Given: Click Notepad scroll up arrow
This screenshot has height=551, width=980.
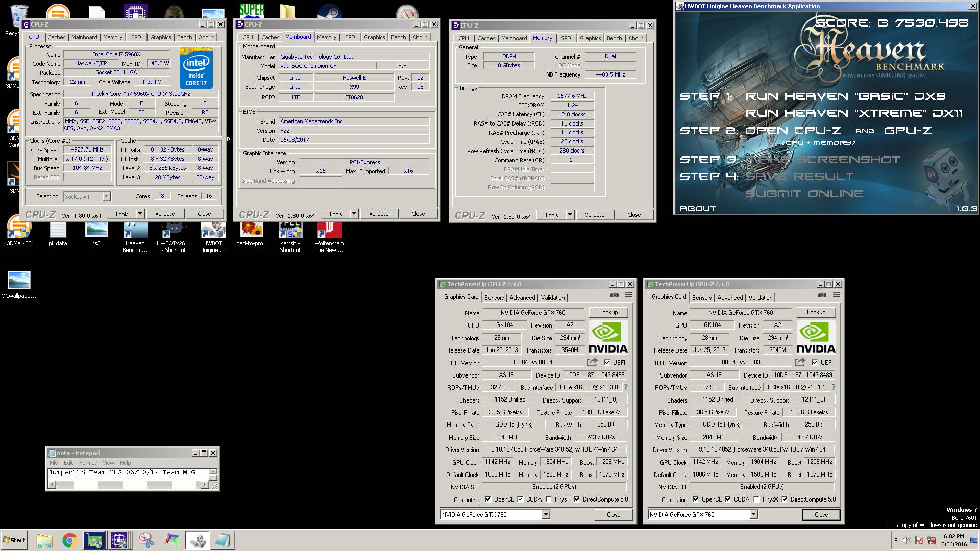Looking at the screenshot, I should [214, 471].
